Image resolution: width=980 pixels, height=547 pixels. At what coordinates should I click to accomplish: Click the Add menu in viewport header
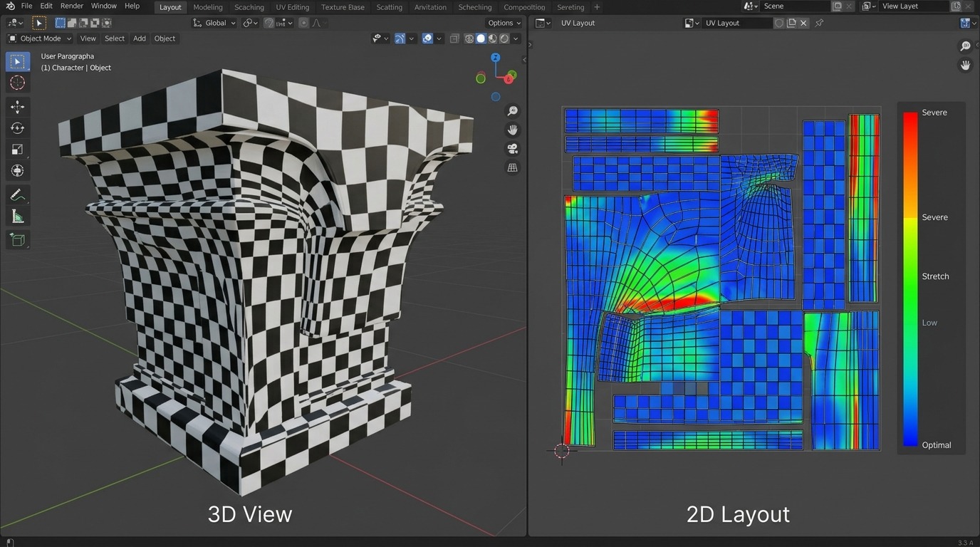click(140, 38)
